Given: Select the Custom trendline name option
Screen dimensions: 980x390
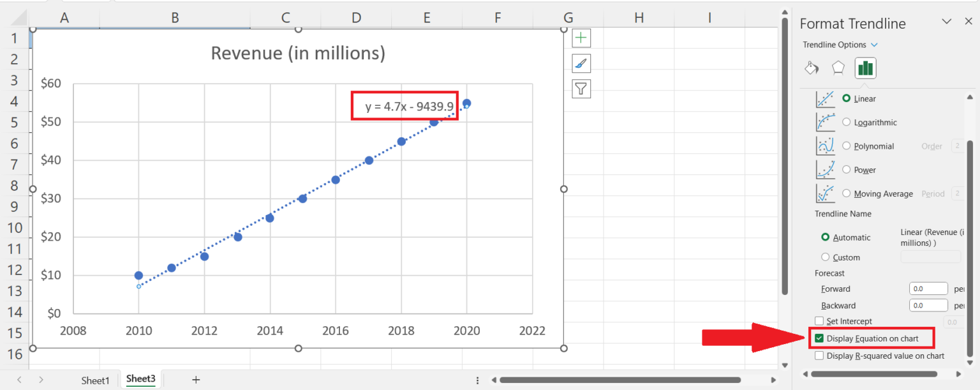Looking at the screenshot, I should click(x=826, y=257).
